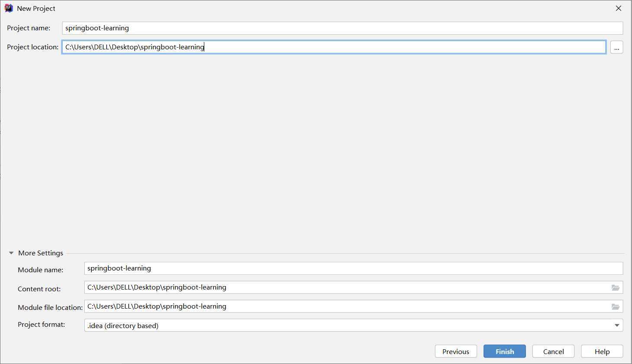Click the IntelliJ IDEA icon in title bar

9,8
